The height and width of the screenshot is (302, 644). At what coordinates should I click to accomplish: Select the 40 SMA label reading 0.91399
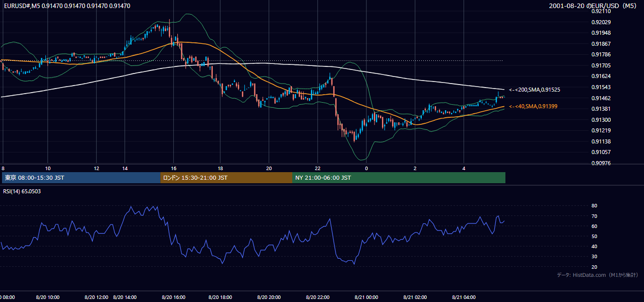533,106
